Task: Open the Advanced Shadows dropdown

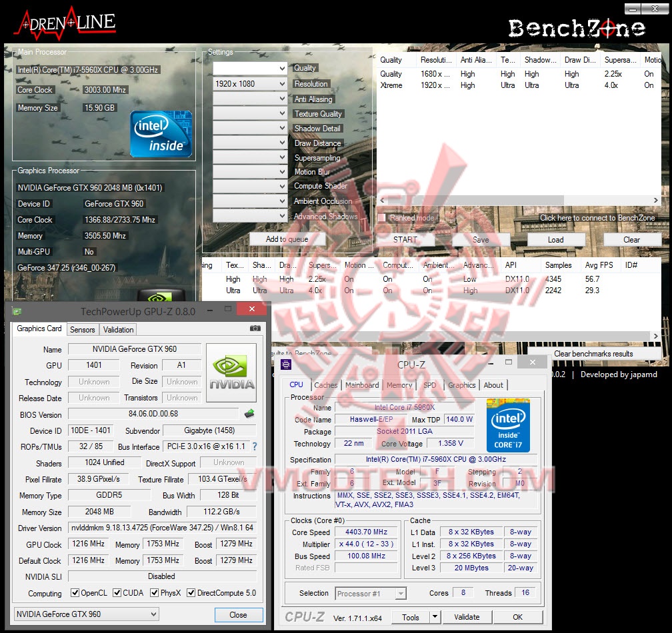Action: 250,215
